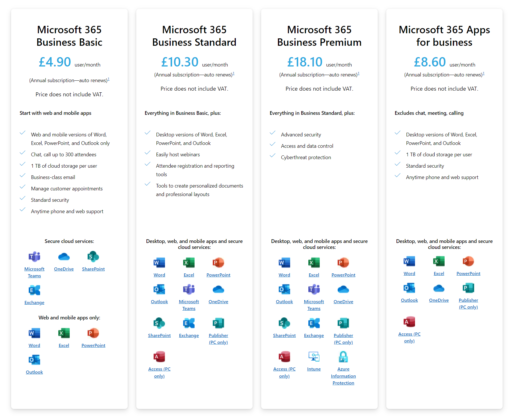
Task: Click the OneDrive icon in Business Premium
Action: pyautogui.click(x=343, y=290)
